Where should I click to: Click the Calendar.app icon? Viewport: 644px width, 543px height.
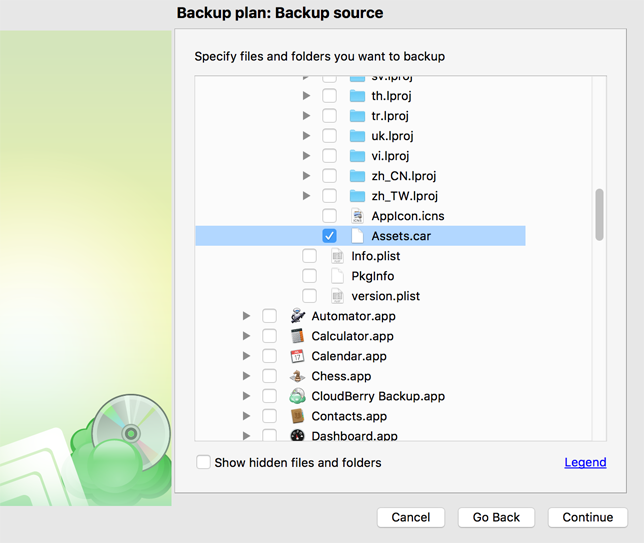click(298, 356)
